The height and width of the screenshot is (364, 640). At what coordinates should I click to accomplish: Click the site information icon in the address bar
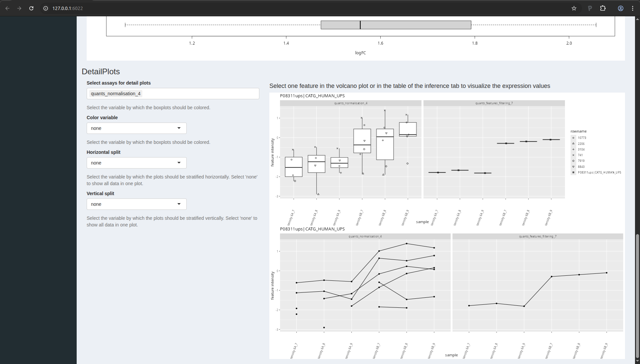(46, 8)
